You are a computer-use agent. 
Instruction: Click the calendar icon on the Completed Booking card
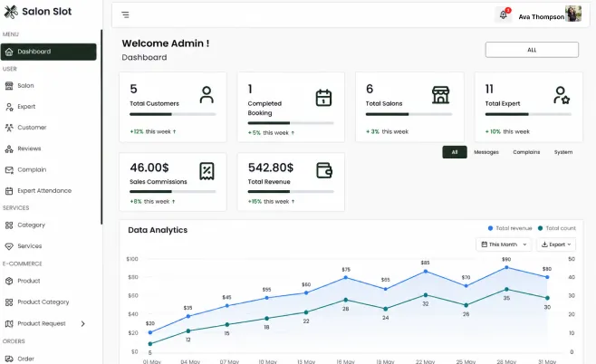pyautogui.click(x=324, y=98)
